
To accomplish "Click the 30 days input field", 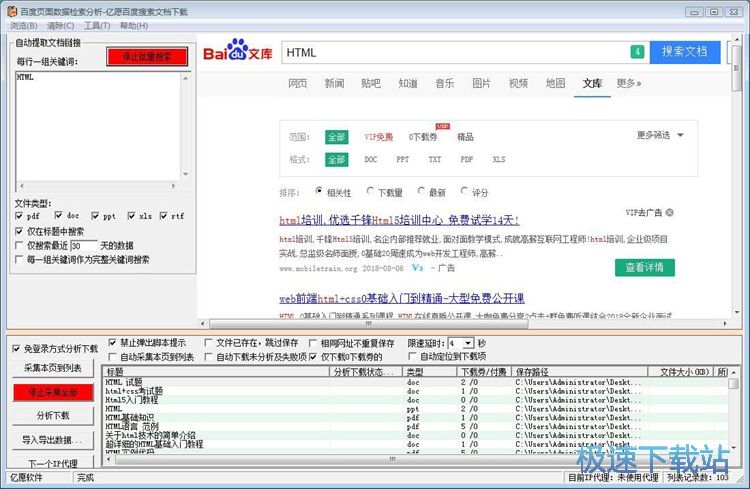I will [84, 246].
